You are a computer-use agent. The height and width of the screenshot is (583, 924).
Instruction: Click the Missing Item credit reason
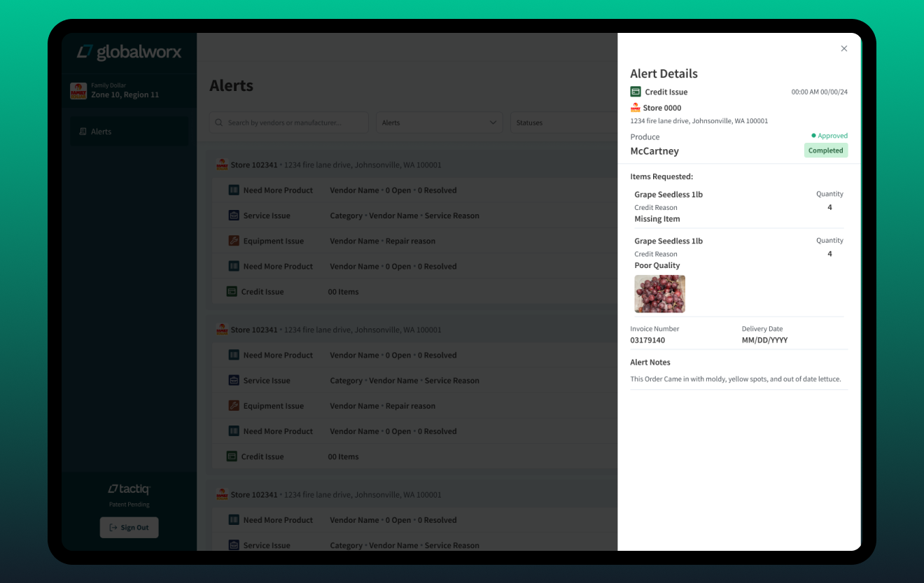657,219
